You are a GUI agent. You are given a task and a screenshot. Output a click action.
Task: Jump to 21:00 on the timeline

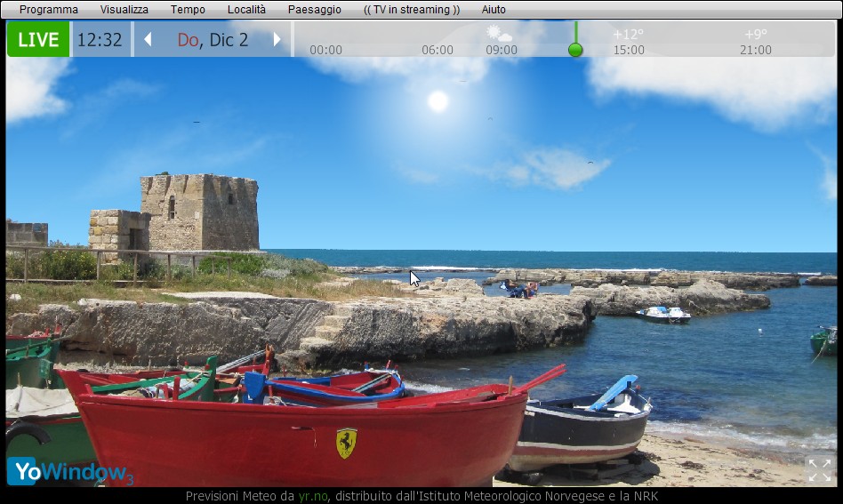(755, 50)
